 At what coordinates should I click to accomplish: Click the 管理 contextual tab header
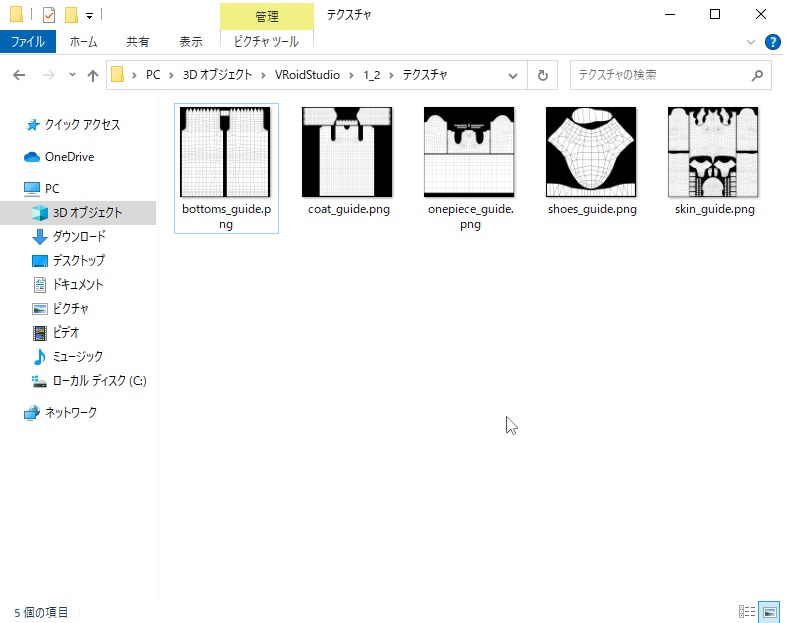coord(267,17)
